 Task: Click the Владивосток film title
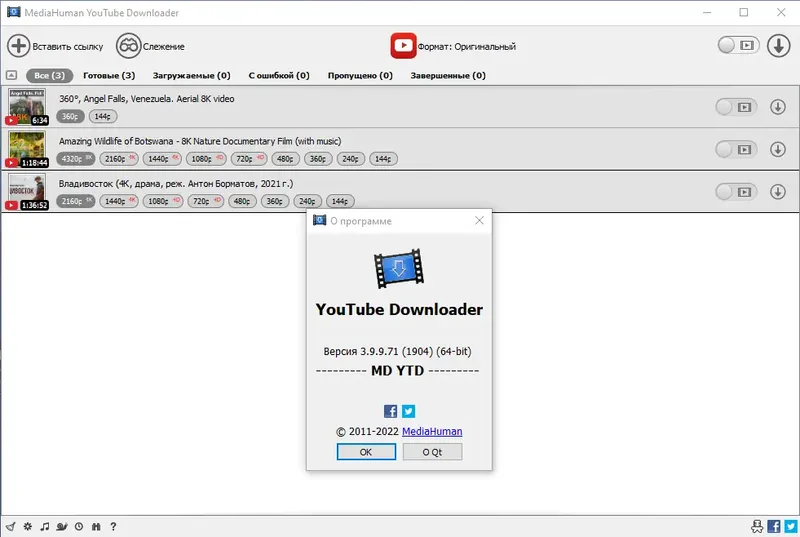176,184
